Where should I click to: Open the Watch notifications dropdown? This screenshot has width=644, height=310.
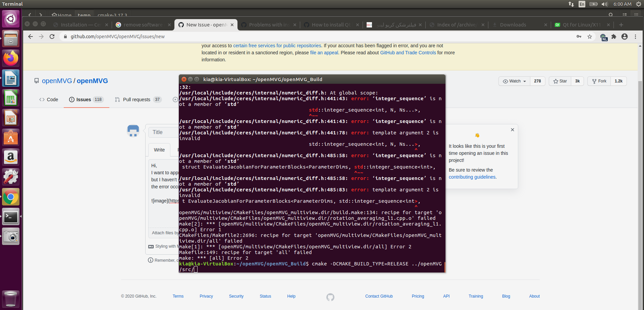pyautogui.click(x=514, y=81)
